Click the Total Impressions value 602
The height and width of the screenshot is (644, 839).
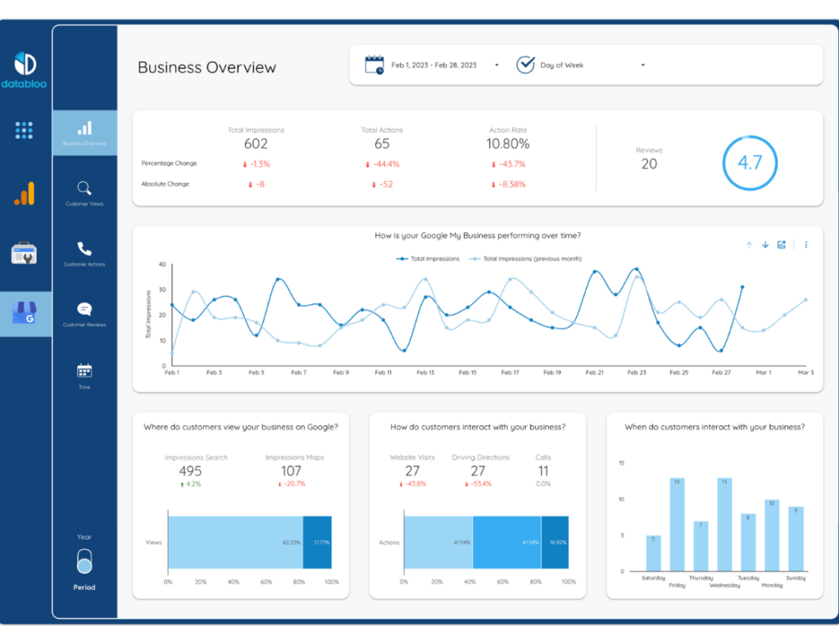(256, 144)
